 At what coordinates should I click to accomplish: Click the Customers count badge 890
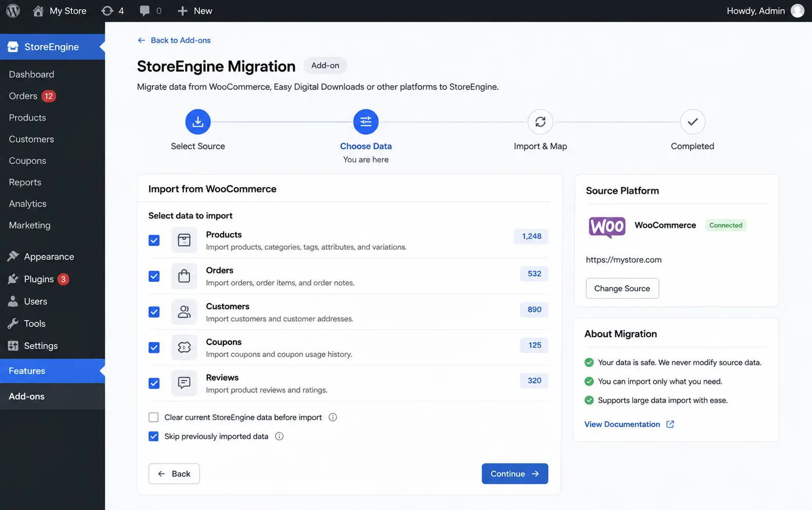point(534,309)
